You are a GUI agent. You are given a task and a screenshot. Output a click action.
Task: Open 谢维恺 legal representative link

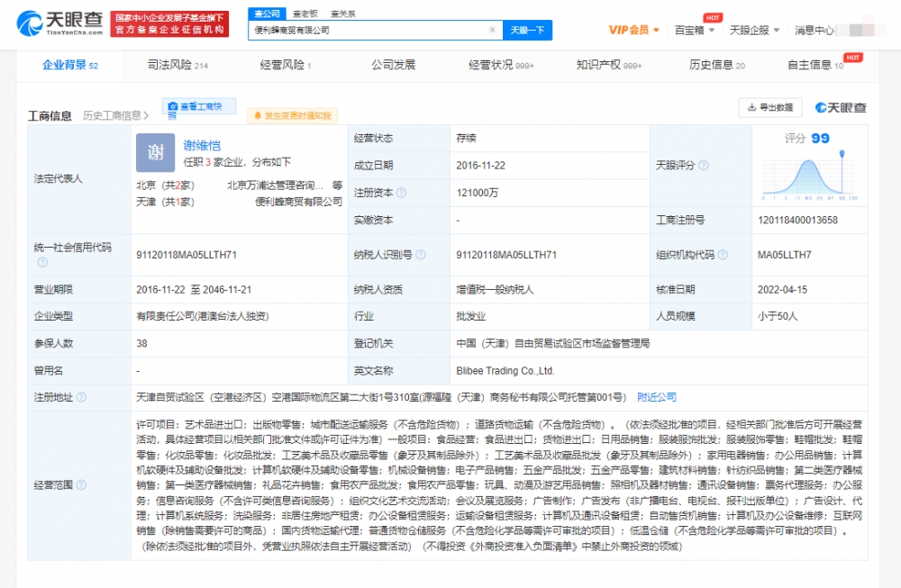coord(202,145)
